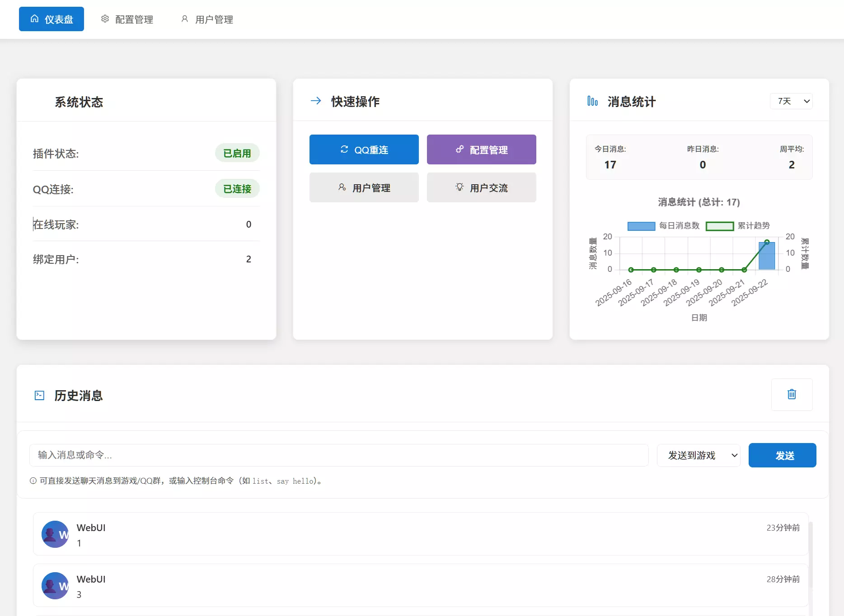This screenshot has width=844, height=616.
Task: Click the 消息统计 (总计: 17) chart title
Action: (x=699, y=202)
